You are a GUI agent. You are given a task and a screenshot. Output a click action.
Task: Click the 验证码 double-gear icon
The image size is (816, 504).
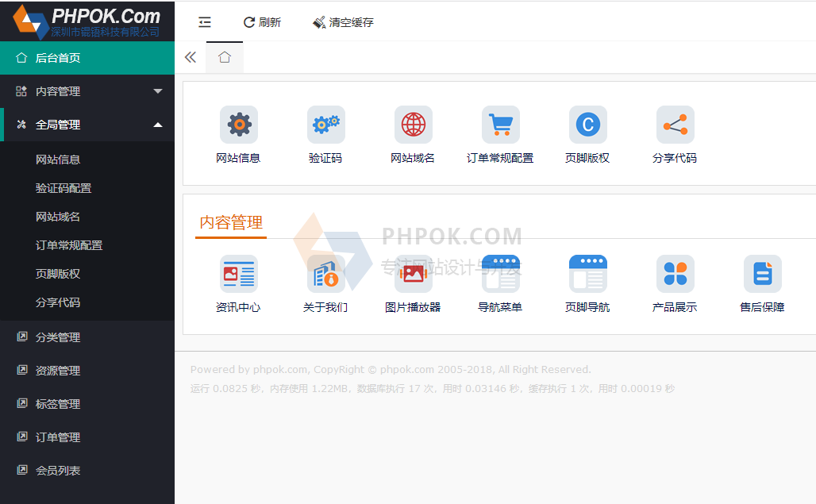tap(325, 125)
